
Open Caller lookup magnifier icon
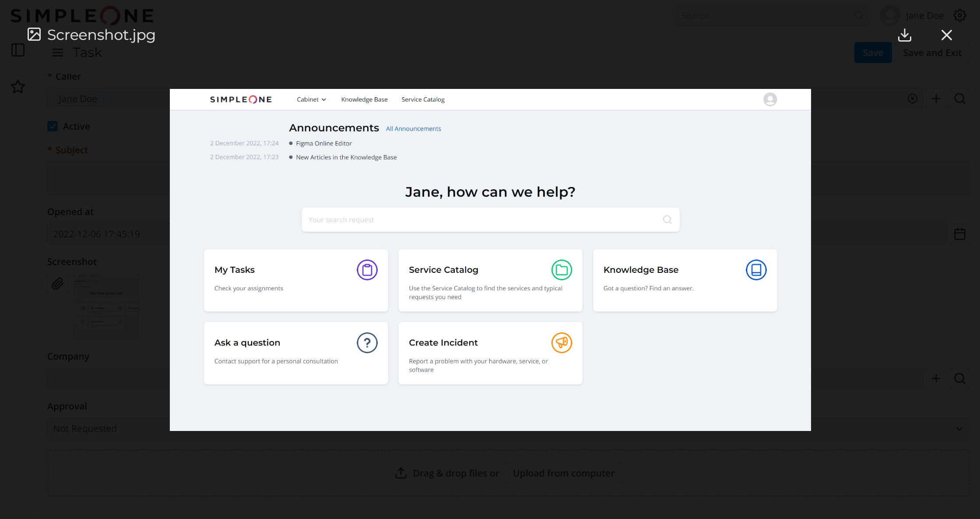coord(959,99)
